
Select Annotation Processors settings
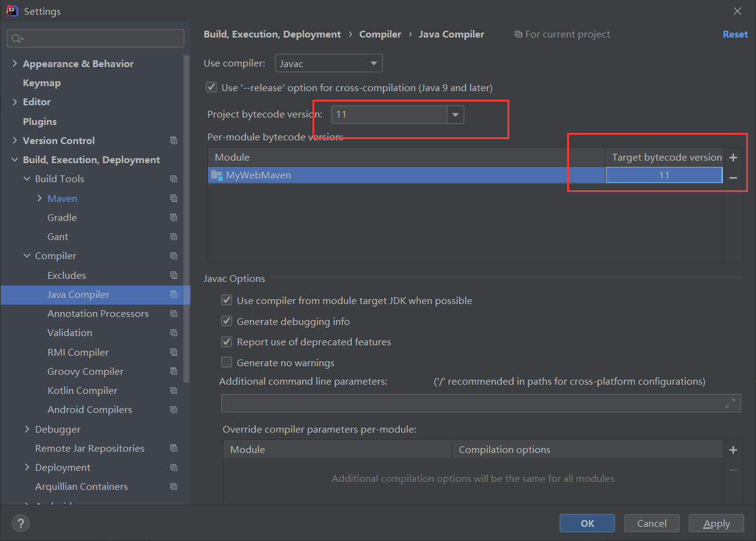coord(98,313)
